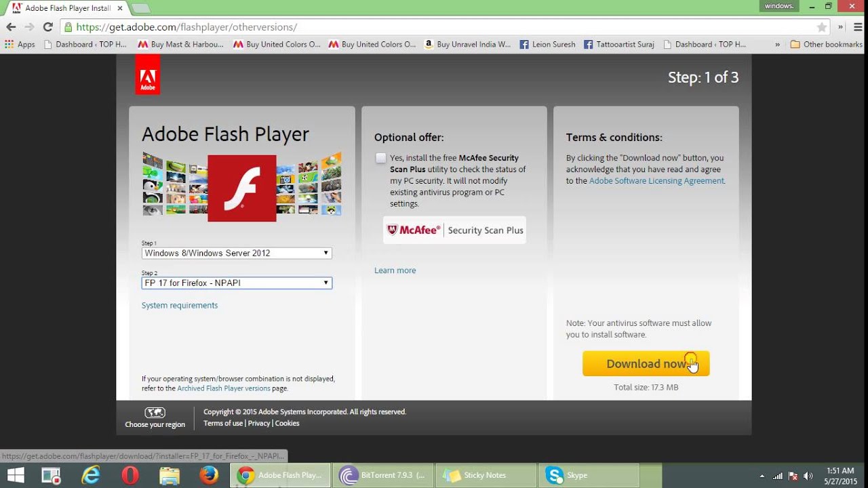Open the Dashboard TOP H... bookmark
868x488 pixels.
[85, 44]
